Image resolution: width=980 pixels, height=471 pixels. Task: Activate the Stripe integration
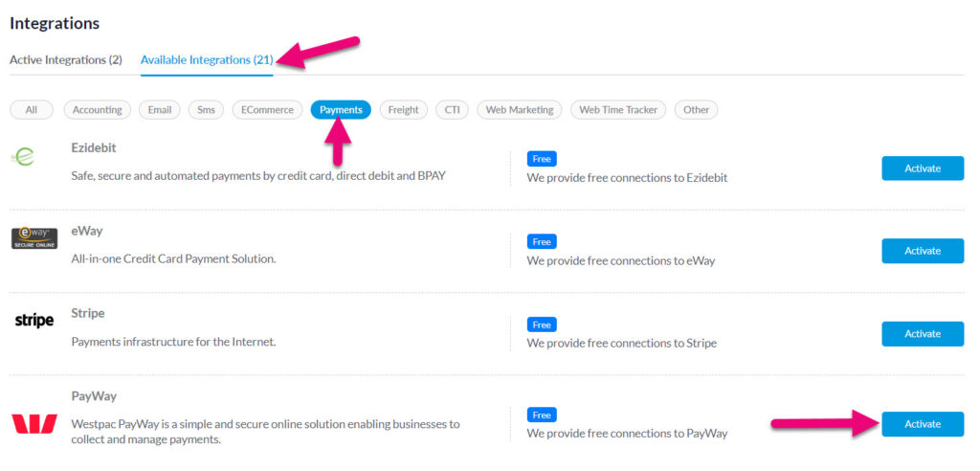click(923, 333)
